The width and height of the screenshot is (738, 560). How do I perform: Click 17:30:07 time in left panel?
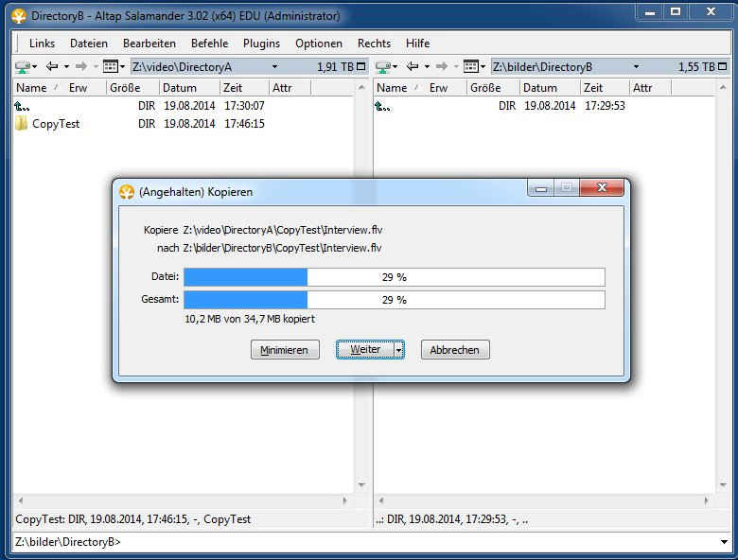coord(244,106)
